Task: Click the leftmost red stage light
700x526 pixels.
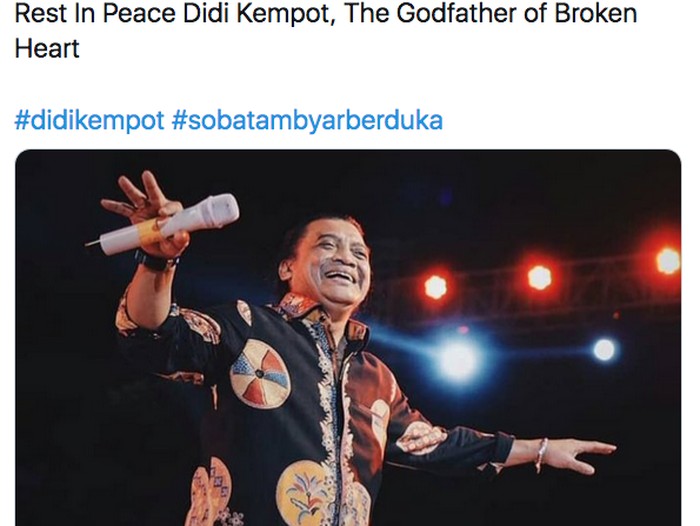Action: tap(435, 287)
